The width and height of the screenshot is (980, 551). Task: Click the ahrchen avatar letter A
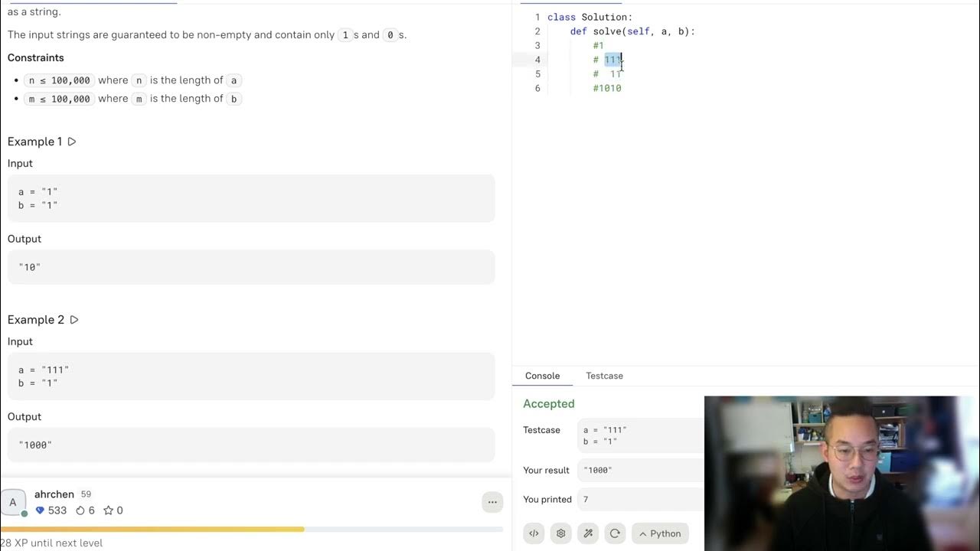(13, 502)
